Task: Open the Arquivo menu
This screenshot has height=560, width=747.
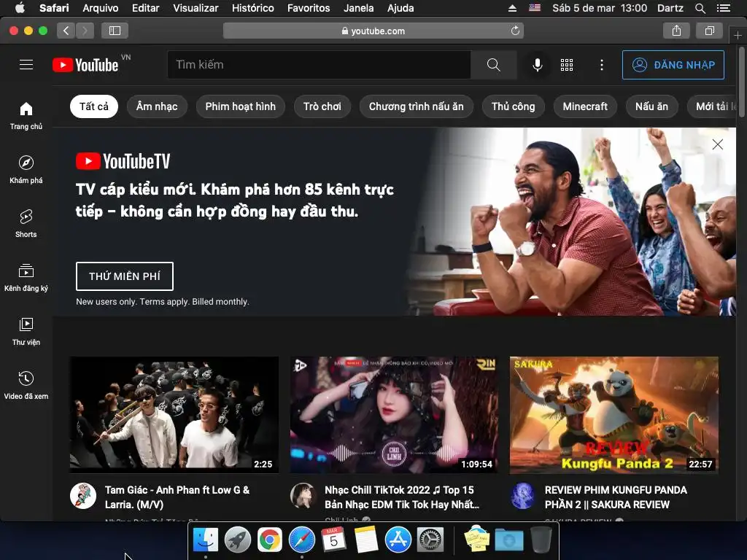Action: 101,8
